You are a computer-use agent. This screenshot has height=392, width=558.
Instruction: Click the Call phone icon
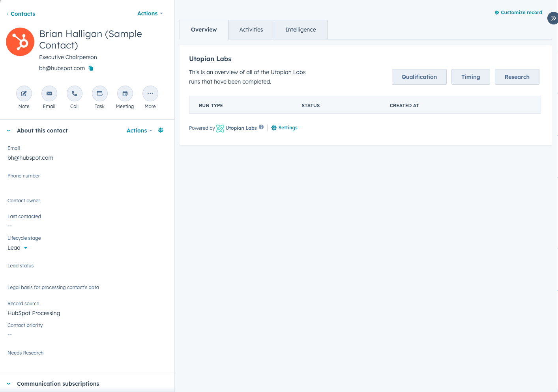click(75, 93)
